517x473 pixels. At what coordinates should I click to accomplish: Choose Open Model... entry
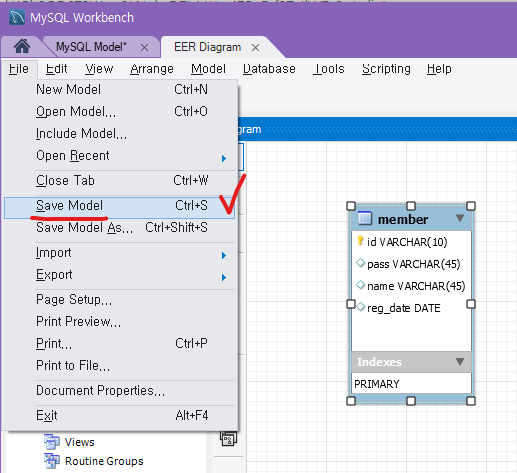(x=120, y=112)
